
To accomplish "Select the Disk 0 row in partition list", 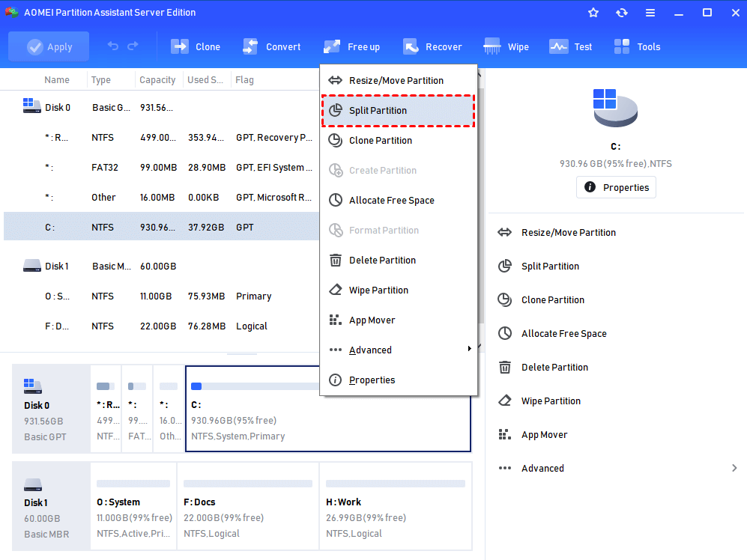I will (x=161, y=108).
